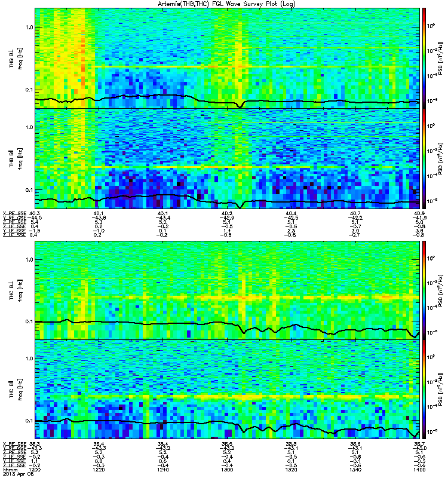Click the color bar beside the THB B∥ panel
Image resolution: width=448 pixels, height=478 pixels.
(424, 158)
